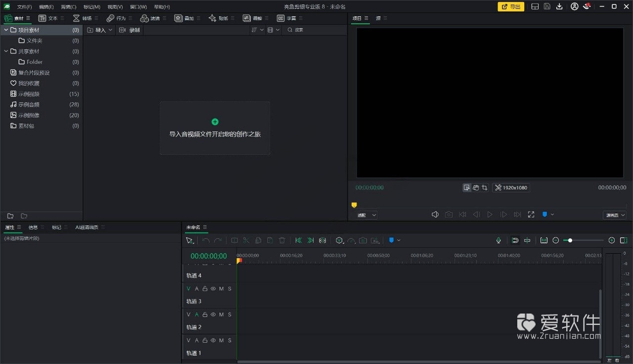Mute track 轨道 1 with its M toggle
This screenshot has height=364, width=633.
[221, 340]
